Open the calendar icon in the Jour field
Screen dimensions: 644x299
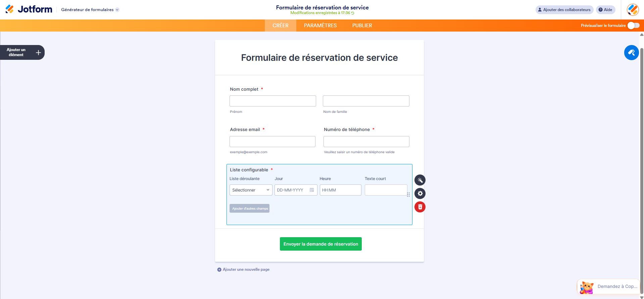point(312,190)
